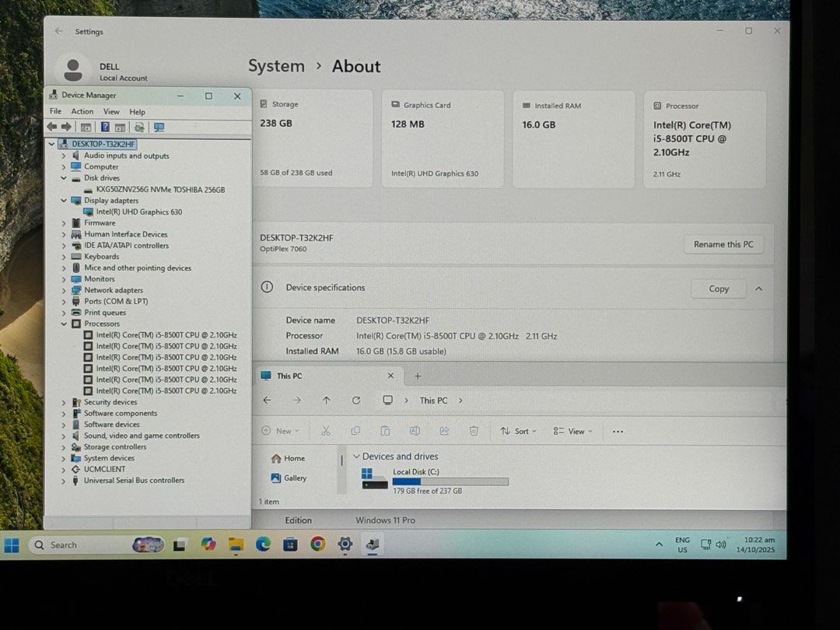Click the blue Help icon in Device Manager

pos(104,127)
